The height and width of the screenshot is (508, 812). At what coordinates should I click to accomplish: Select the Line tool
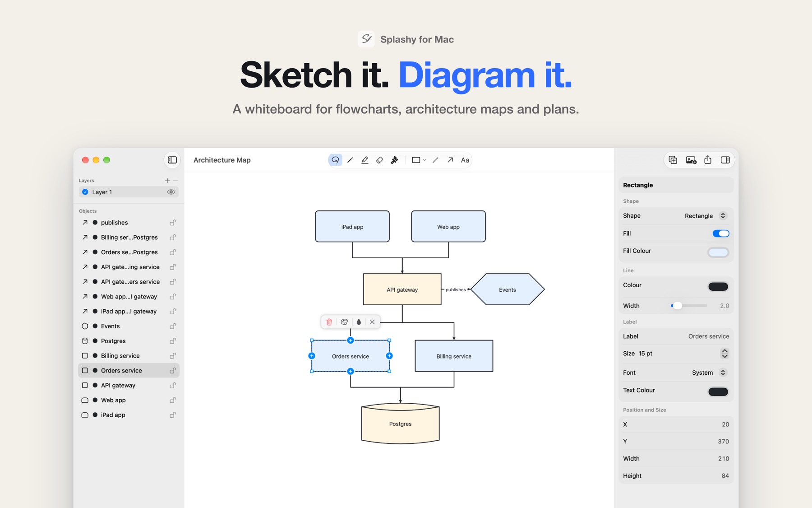[x=435, y=160]
